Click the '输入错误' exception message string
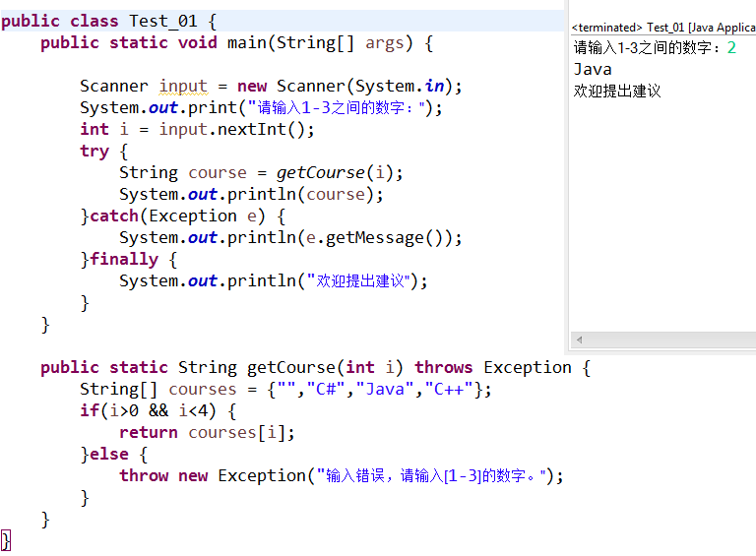 [x=432, y=476]
